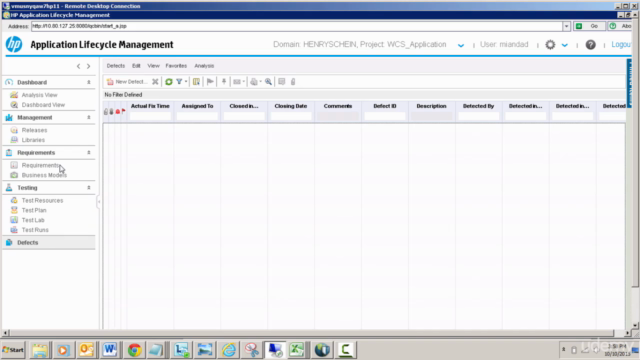Click the New Defect toolbar button
The image size is (640, 360).
(x=127, y=82)
